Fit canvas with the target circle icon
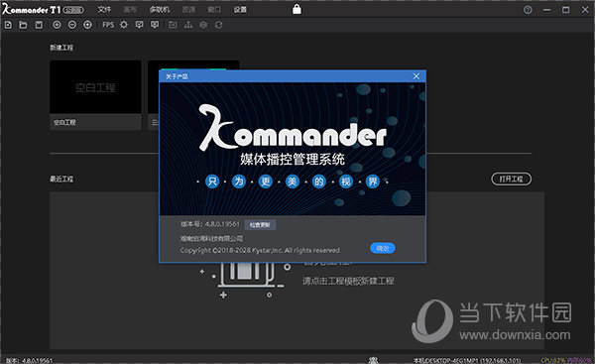This screenshot has height=364, width=595. tap(87, 25)
